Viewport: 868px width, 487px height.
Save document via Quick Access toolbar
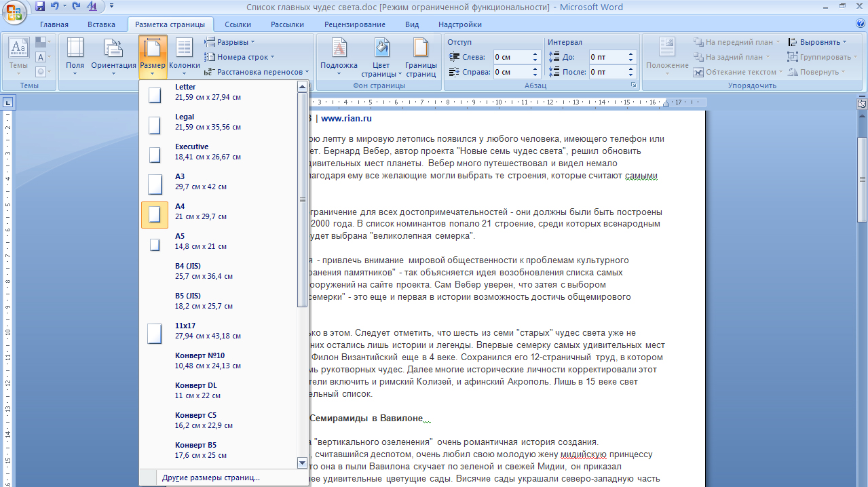(40, 7)
